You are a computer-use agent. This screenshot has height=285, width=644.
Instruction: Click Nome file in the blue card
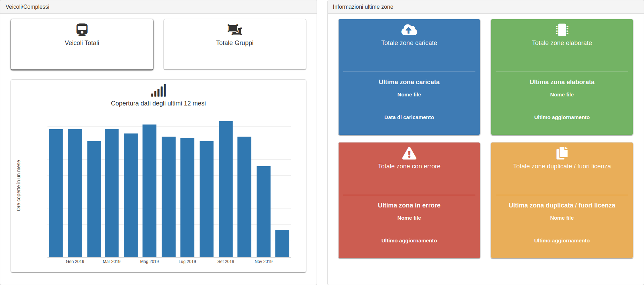point(409,95)
